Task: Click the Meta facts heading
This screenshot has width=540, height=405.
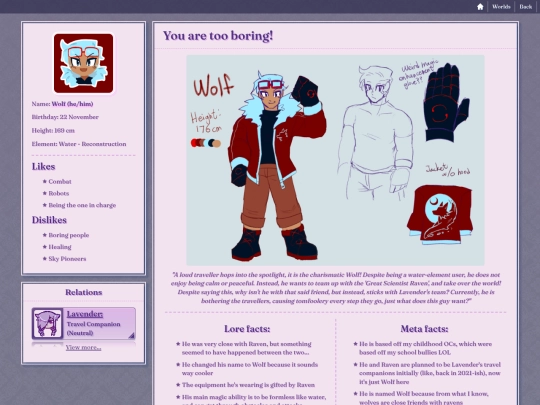Action: 424,329
